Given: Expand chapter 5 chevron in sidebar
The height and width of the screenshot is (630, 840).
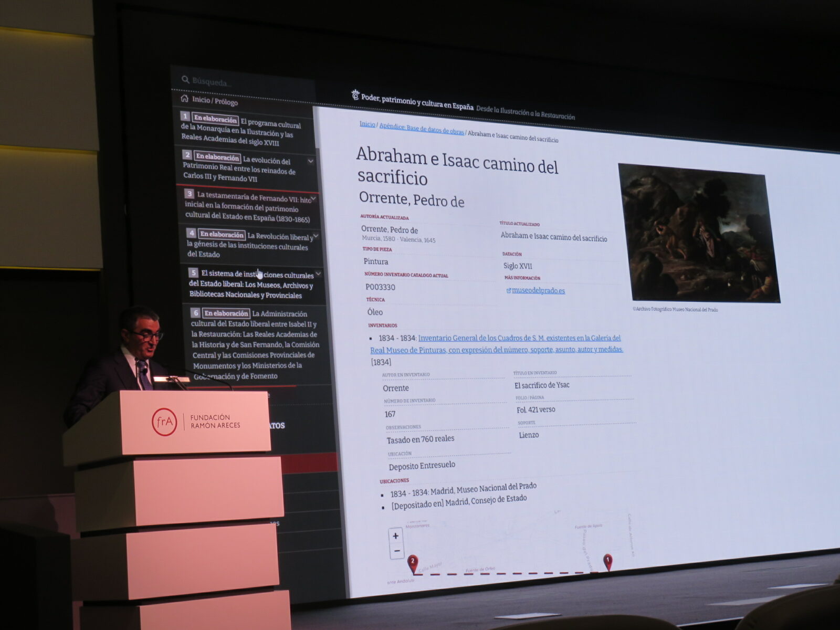Looking at the screenshot, I should tap(318, 274).
